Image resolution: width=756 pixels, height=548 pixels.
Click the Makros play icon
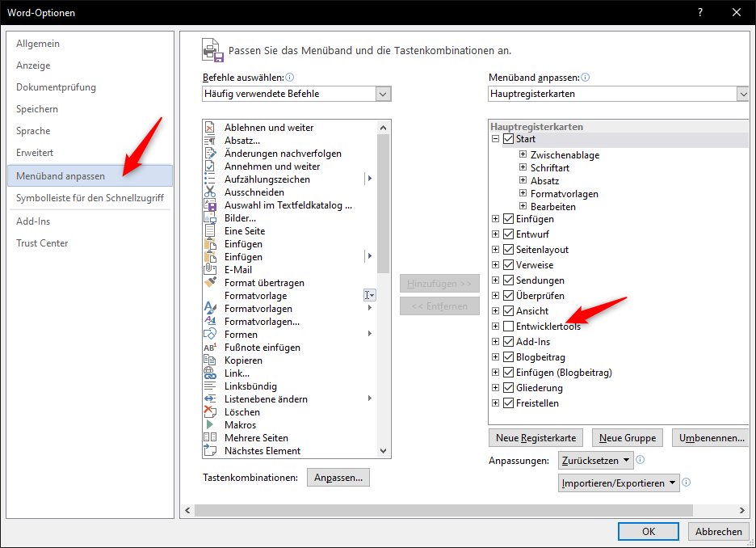[x=210, y=425]
